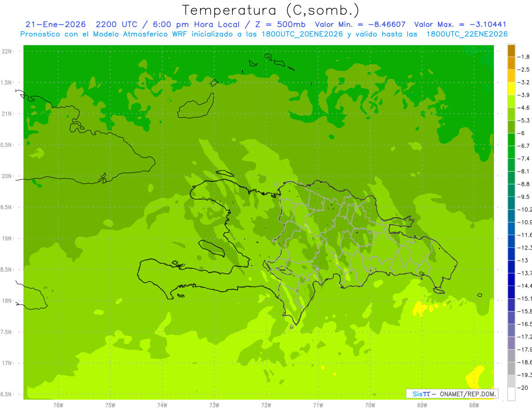The image size is (532, 411).
Task: Click the "-10.2" colorbar value
Action: (x=525, y=209)
